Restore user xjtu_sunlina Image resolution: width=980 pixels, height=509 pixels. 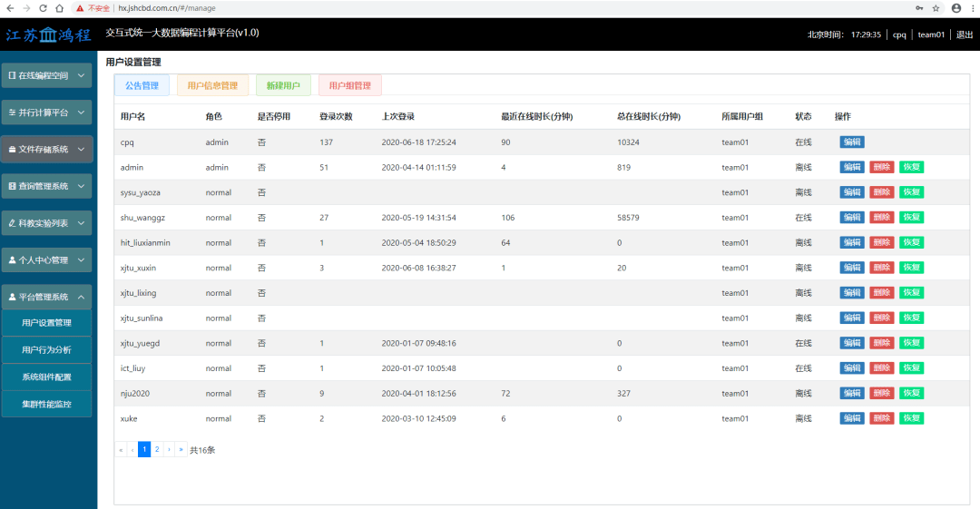coord(911,318)
